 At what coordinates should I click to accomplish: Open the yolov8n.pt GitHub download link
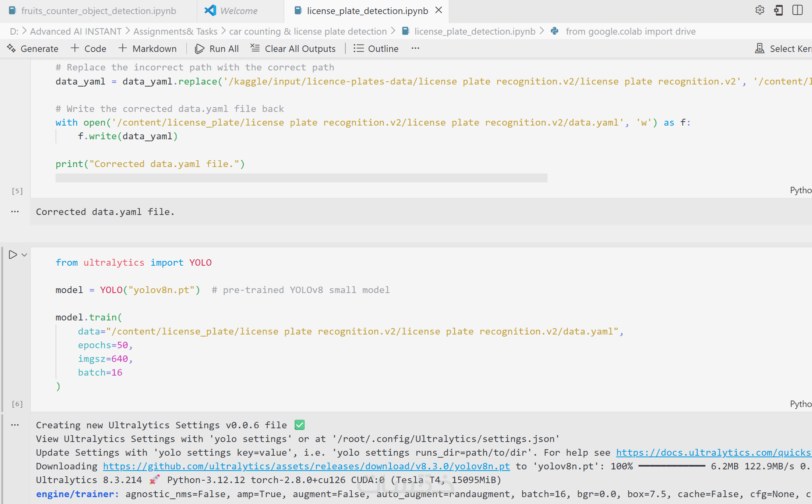click(306, 466)
